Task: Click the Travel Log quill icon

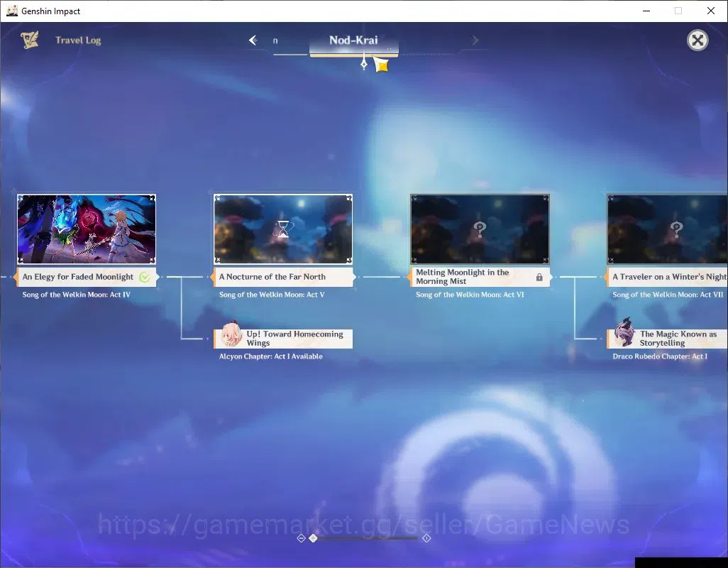Action: tap(30, 40)
